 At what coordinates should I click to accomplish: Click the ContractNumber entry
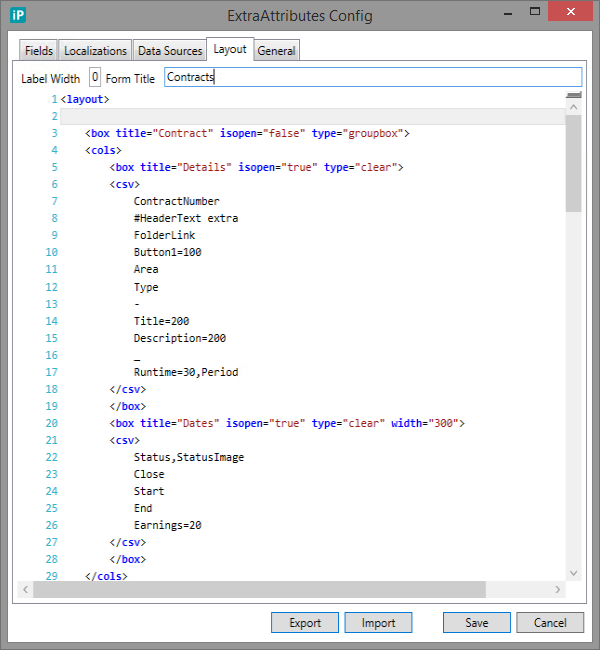pos(177,201)
